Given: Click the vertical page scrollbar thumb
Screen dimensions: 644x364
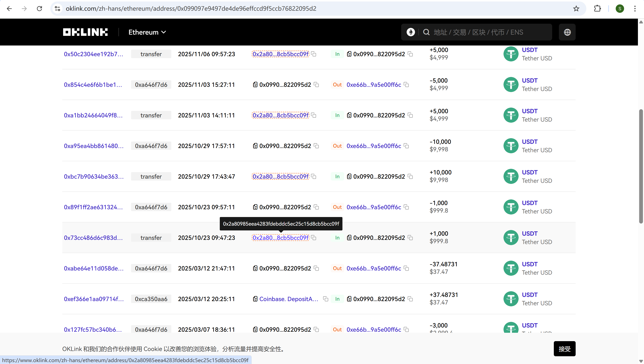Looking at the screenshot, I should (x=641, y=166).
